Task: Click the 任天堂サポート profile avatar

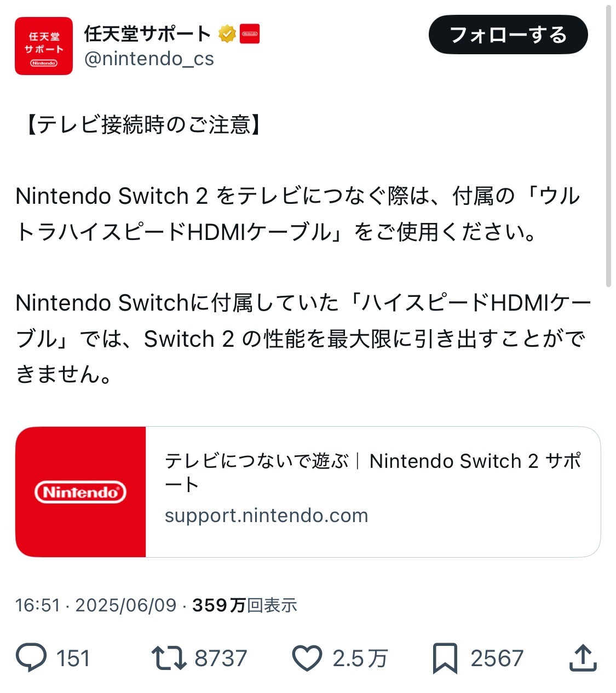Action: pyautogui.click(x=44, y=46)
